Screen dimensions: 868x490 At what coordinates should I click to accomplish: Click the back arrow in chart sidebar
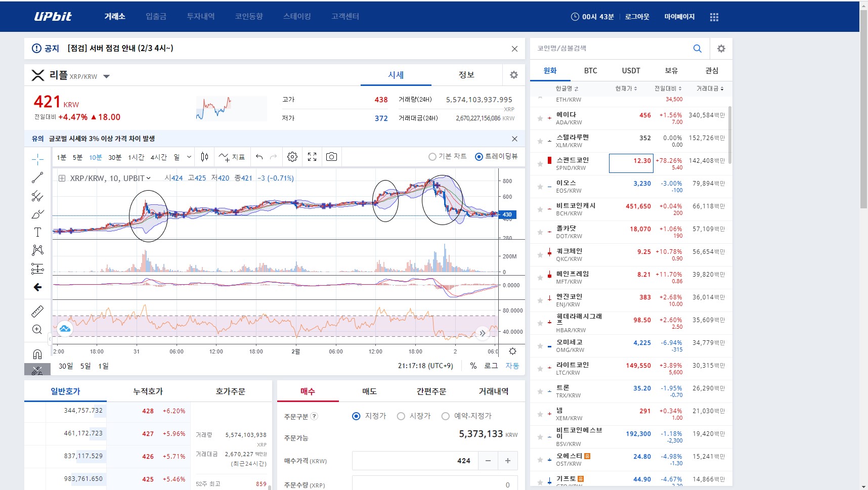(37, 287)
